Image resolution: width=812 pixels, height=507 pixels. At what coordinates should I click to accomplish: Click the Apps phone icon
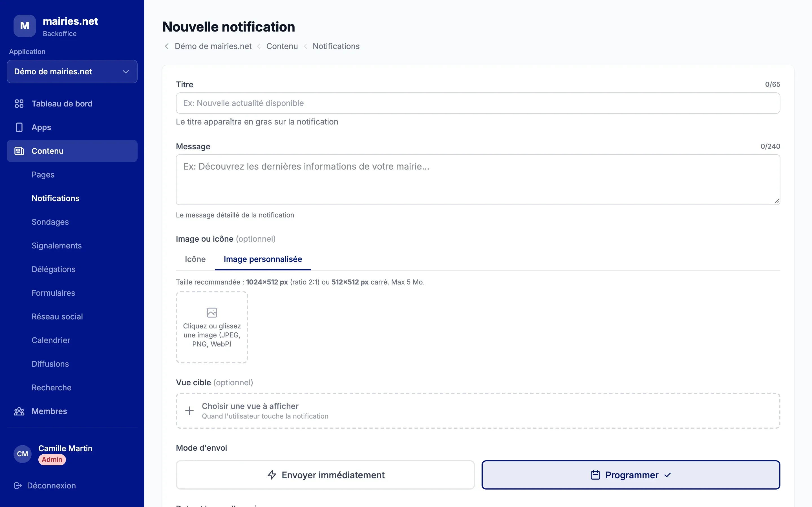pyautogui.click(x=19, y=127)
